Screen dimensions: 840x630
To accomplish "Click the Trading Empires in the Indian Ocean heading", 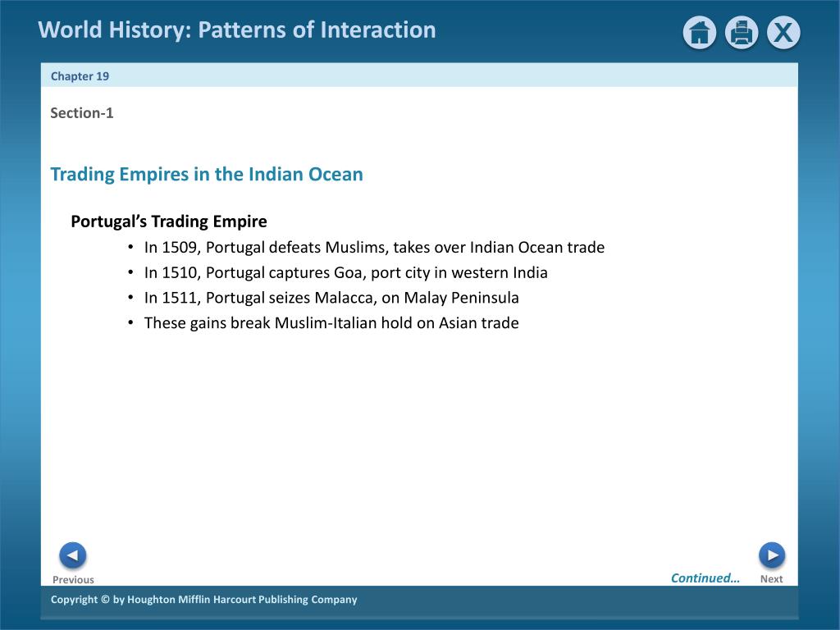I will tap(207, 175).
